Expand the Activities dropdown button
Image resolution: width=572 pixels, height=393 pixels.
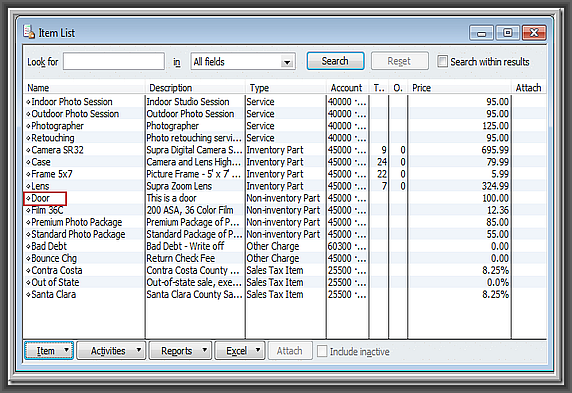[111, 351]
